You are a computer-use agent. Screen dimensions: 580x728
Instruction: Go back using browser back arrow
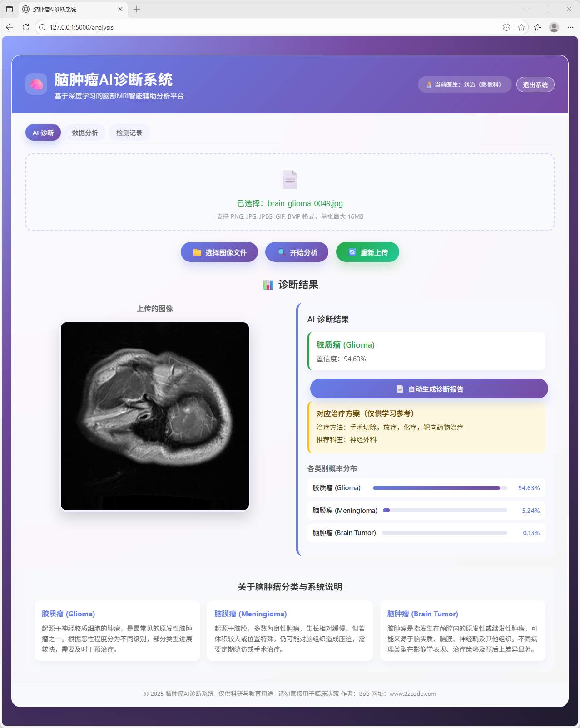(10, 27)
